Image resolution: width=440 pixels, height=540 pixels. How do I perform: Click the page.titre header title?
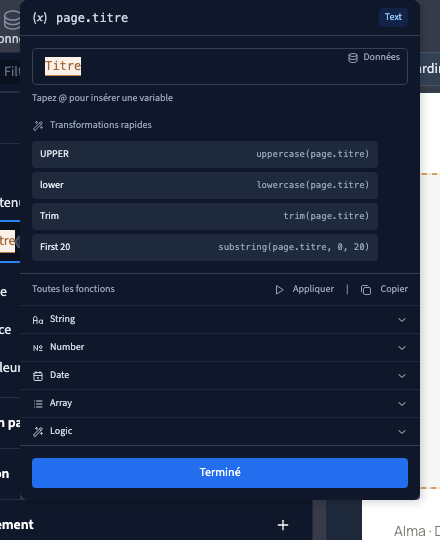tap(92, 18)
